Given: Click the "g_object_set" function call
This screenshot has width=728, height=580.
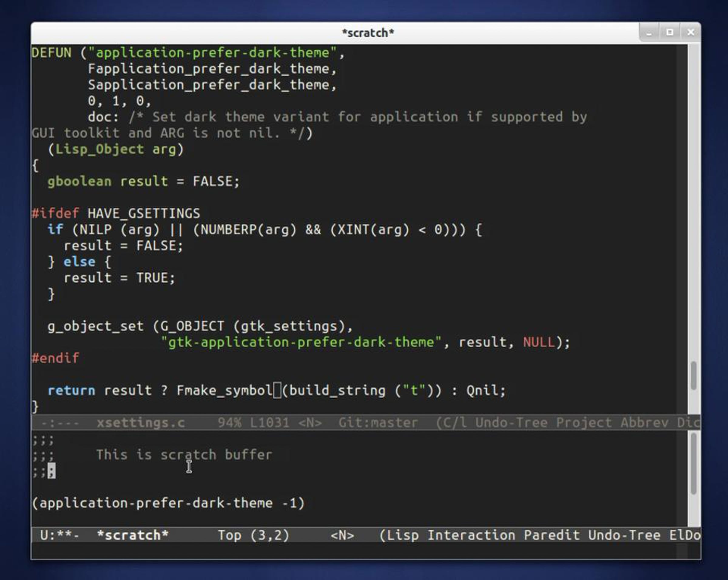Looking at the screenshot, I should [96, 326].
